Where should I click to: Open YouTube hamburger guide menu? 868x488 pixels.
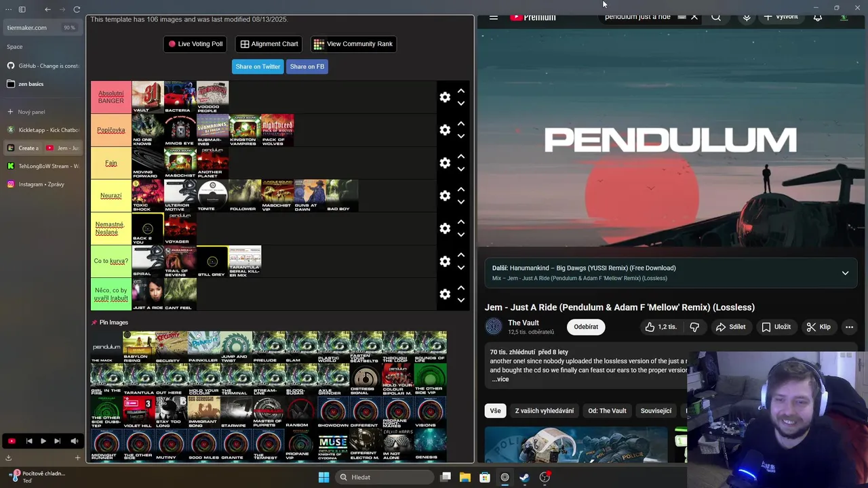(x=494, y=18)
